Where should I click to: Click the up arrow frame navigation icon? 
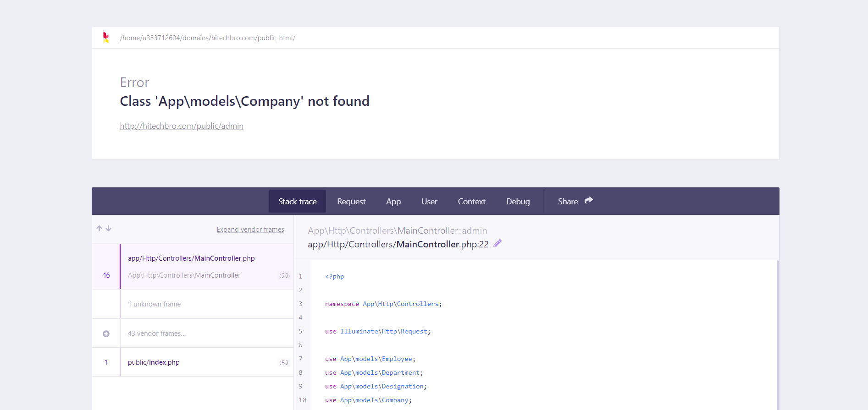click(99, 229)
